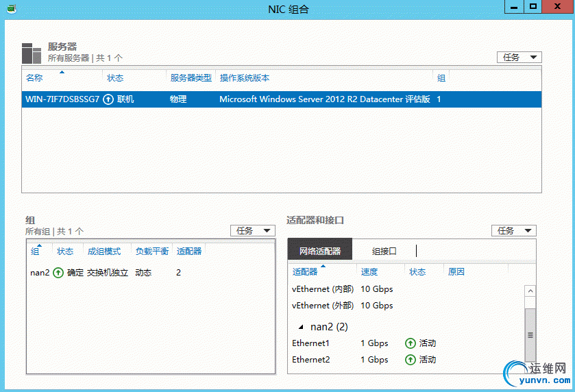The width and height of the screenshot is (575, 392).
Task: Select the nan2 team row
Action: coord(150,273)
